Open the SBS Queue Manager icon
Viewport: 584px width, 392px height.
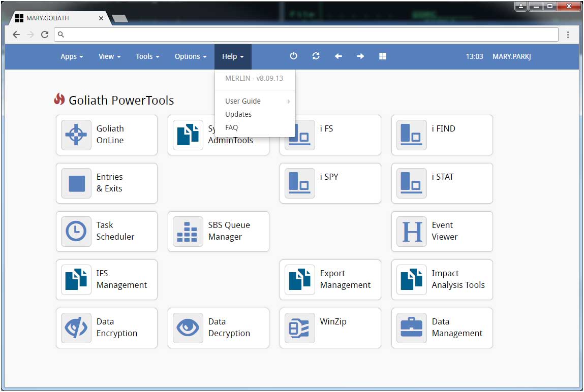[188, 232]
